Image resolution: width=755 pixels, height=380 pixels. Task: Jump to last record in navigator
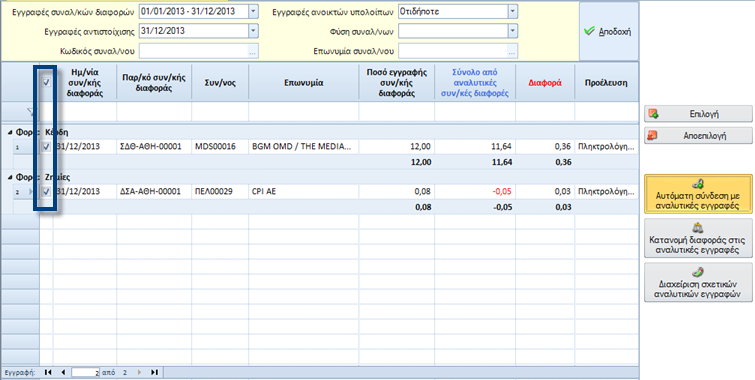tap(154, 372)
